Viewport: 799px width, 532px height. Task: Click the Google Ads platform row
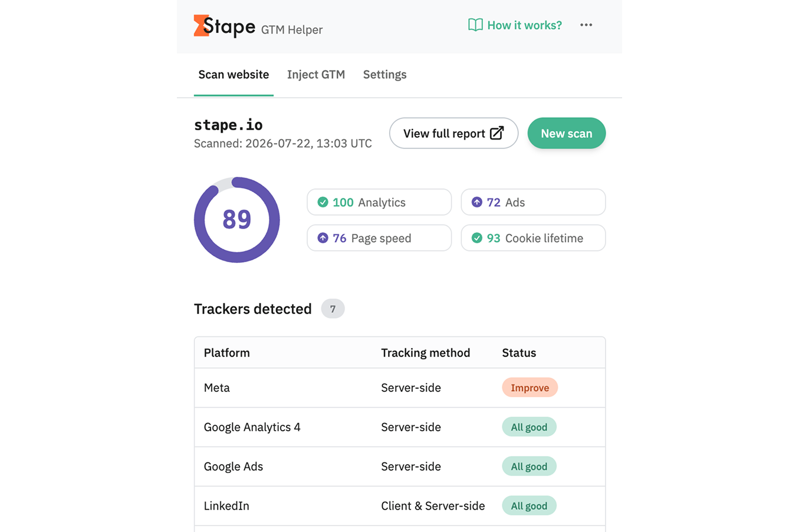(400, 466)
